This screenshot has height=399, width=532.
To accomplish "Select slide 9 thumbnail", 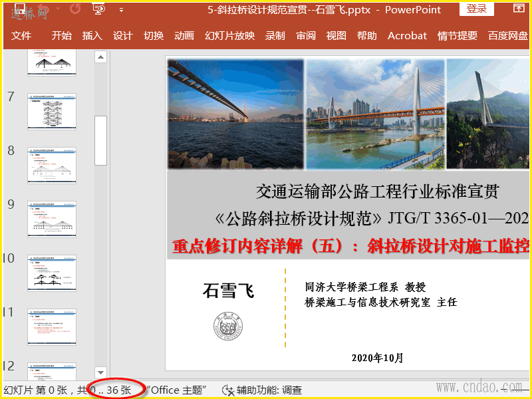I will point(52,219).
